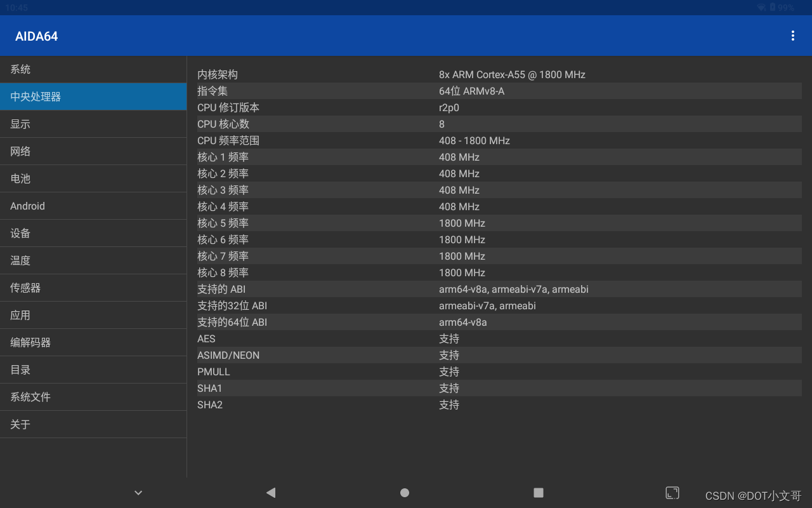This screenshot has height=508, width=812.
Task: Tap the Android home circle button
Action: click(405, 492)
